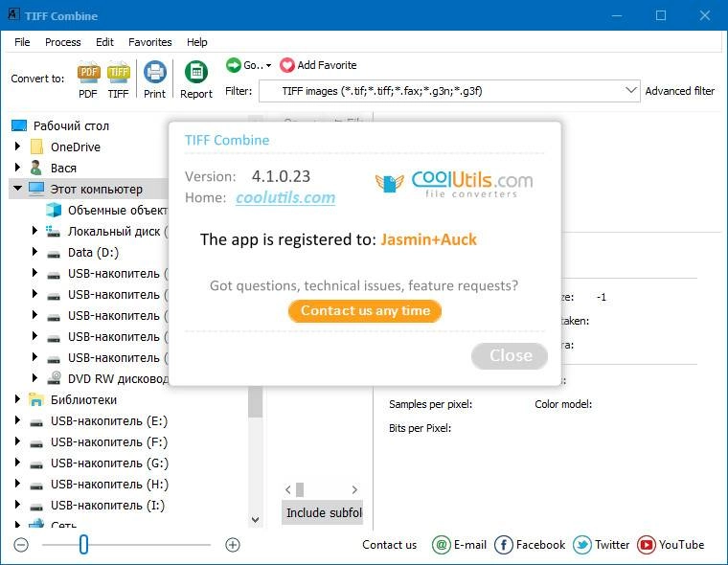Viewport: 728px width, 565px height.
Task: Click the Объемные объекты 3D cube icon
Action: point(54,210)
